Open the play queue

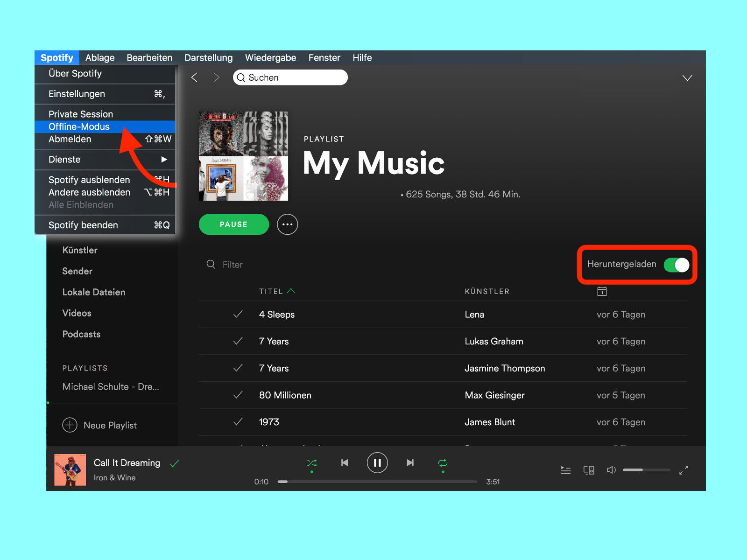pos(566,470)
